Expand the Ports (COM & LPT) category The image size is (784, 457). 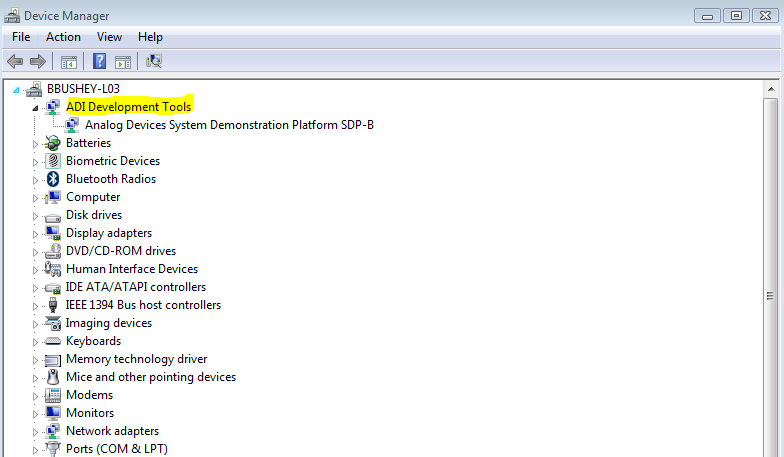click(x=35, y=450)
